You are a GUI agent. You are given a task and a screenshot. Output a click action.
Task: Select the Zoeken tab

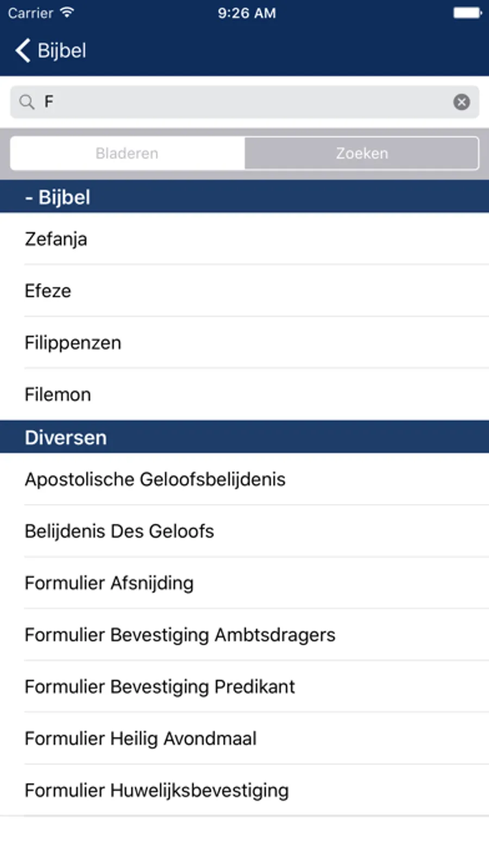coord(362,153)
